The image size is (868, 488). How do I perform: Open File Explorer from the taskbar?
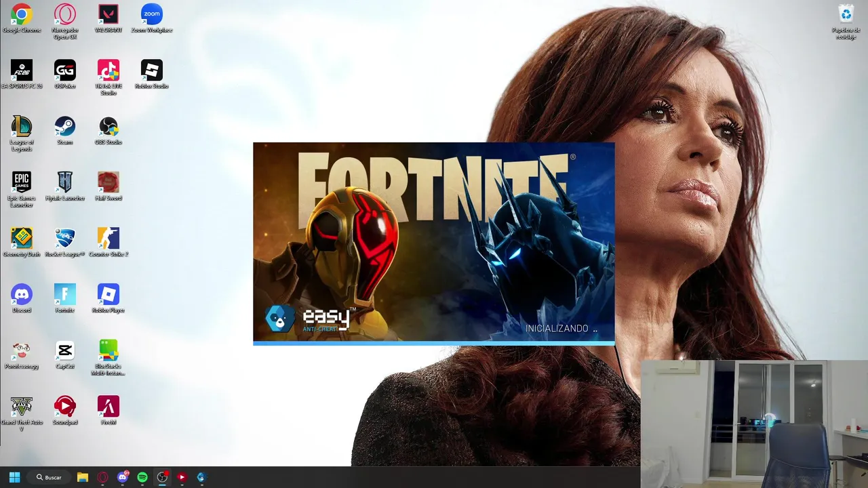pos(83,477)
